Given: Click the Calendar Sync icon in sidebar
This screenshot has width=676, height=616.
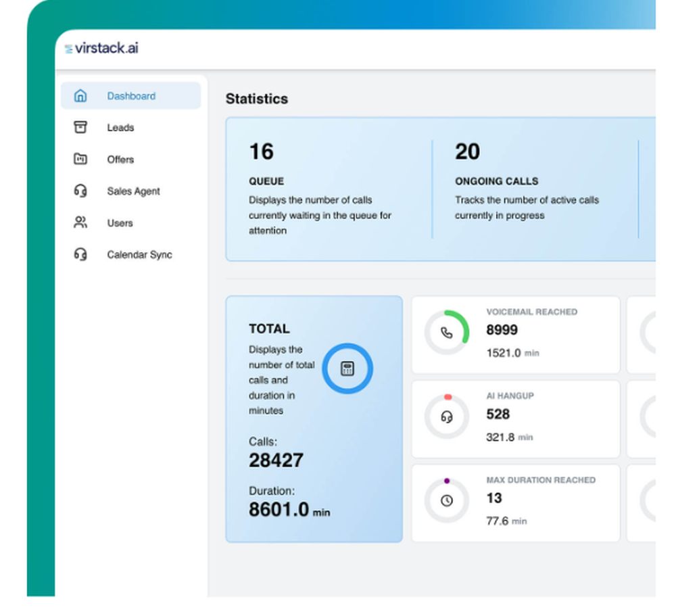Looking at the screenshot, I should 80,254.
